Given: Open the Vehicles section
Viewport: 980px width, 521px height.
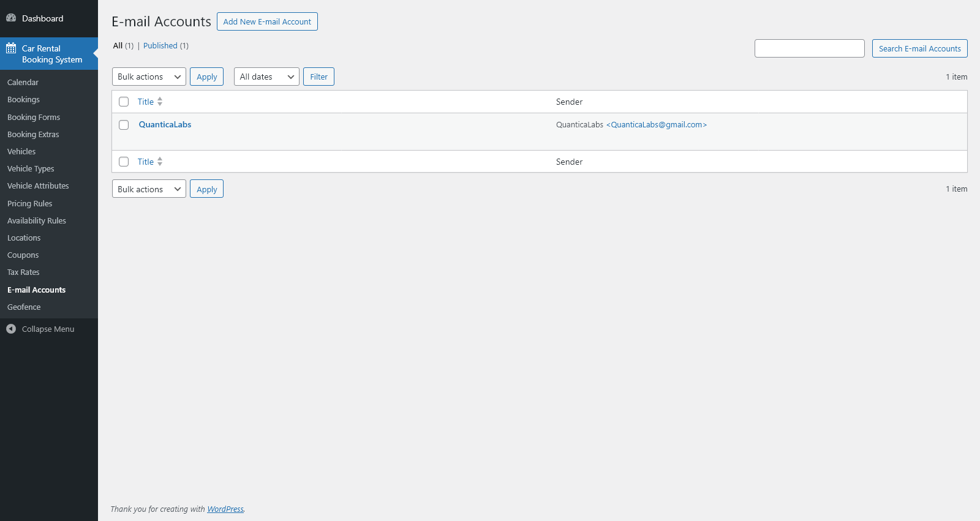Looking at the screenshot, I should pyautogui.click(x=21, y=151).
